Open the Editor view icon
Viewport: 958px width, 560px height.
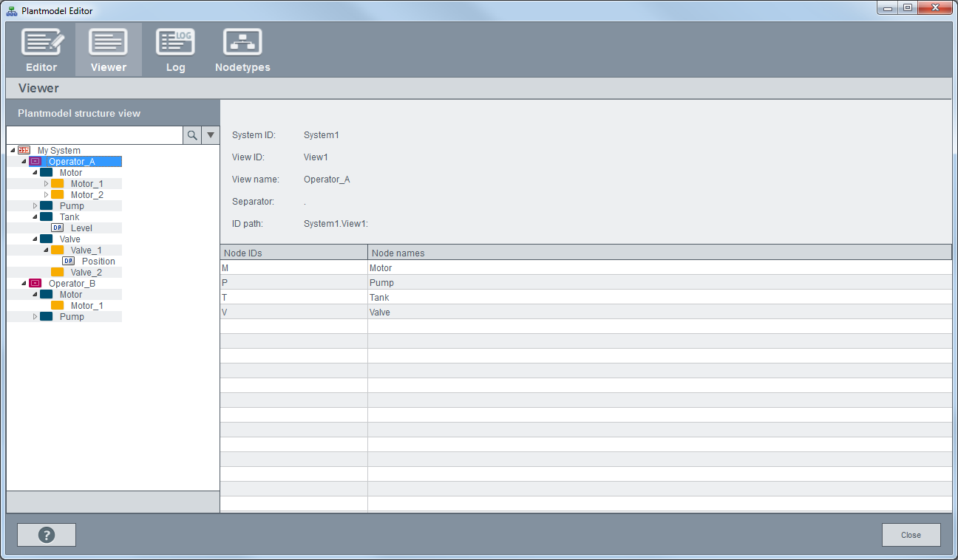[41, 43]
